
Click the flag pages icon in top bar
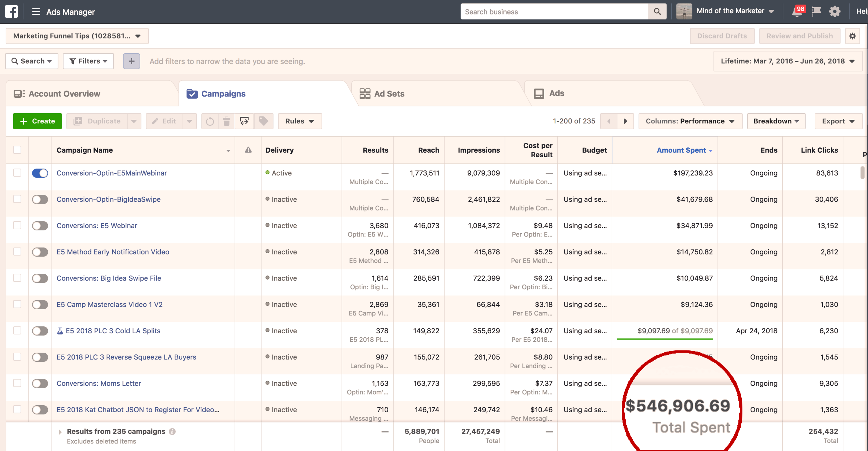coord(816,12)
